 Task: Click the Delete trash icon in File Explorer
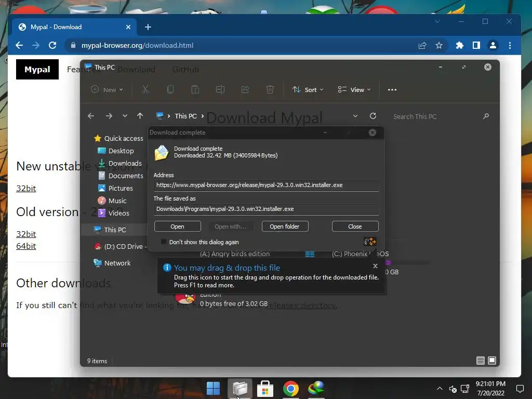click(x=270, y=89)
